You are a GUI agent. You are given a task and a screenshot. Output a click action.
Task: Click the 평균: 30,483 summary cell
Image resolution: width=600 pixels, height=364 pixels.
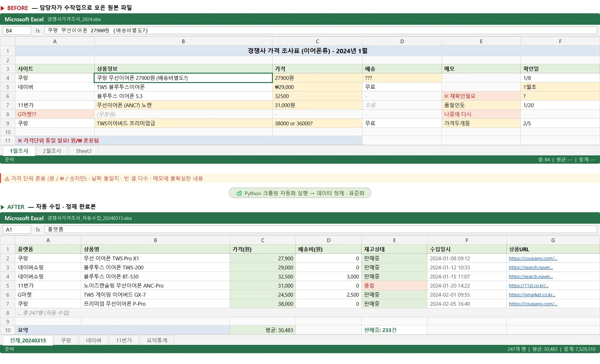263,330
